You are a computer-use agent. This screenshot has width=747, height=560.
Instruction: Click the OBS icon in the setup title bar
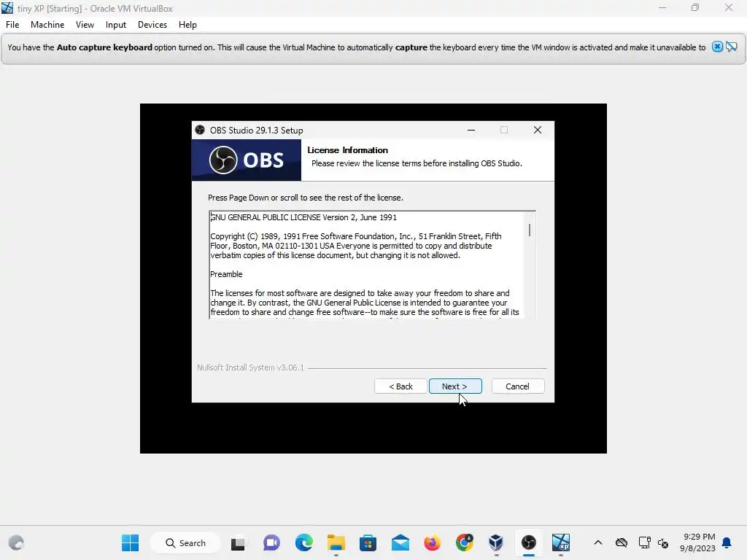[200, 130]
